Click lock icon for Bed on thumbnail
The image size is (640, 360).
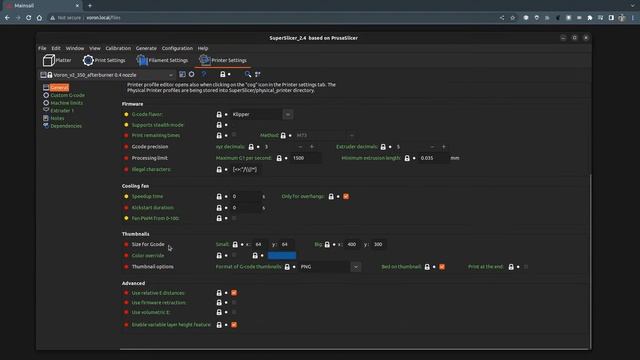click(x=427, y=267)
